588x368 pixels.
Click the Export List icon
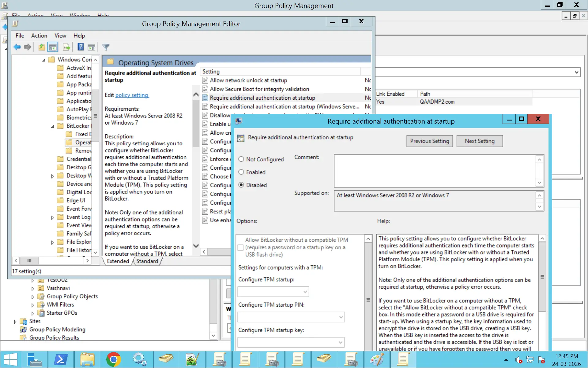(x=66, y=47)
